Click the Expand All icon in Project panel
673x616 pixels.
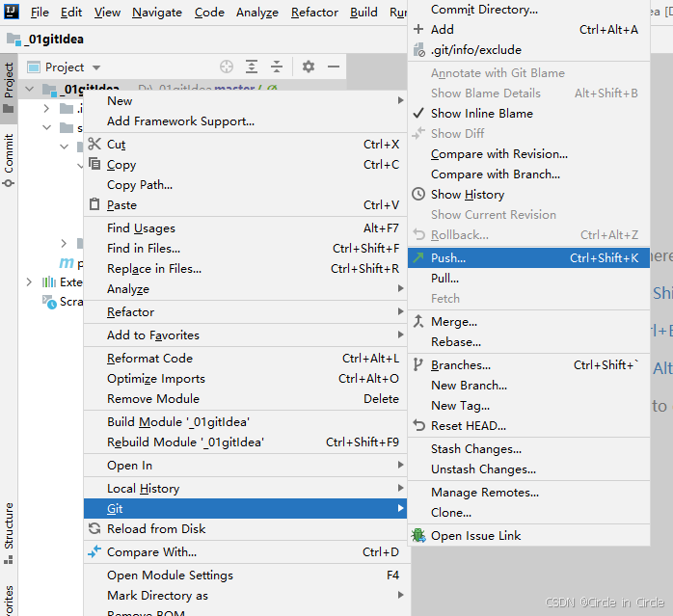click(252, 67)
